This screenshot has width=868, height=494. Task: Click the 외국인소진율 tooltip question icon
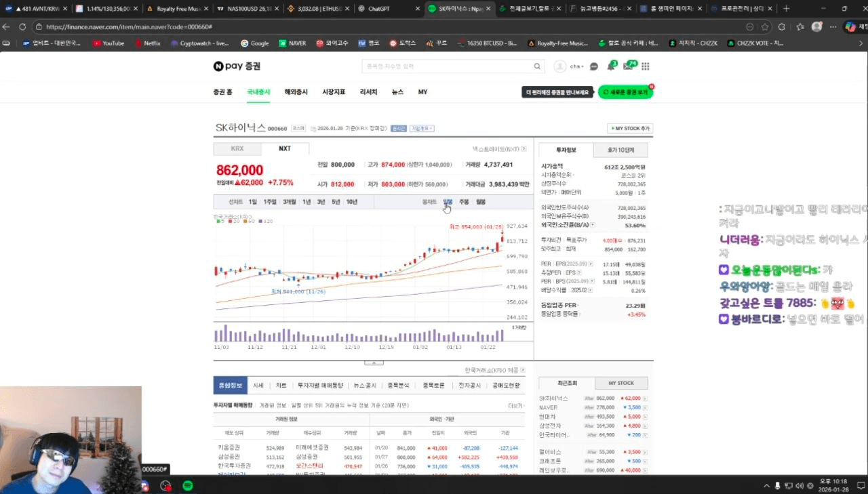click(593, 224)
